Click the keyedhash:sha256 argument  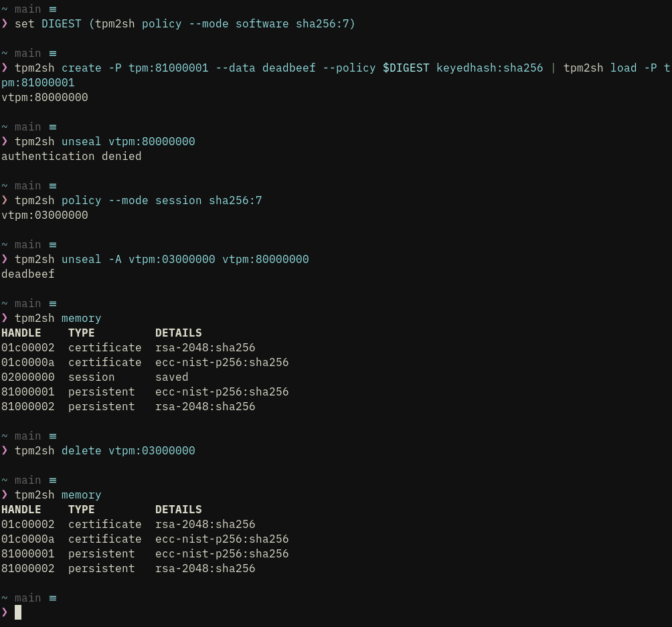tap(489, 68)
